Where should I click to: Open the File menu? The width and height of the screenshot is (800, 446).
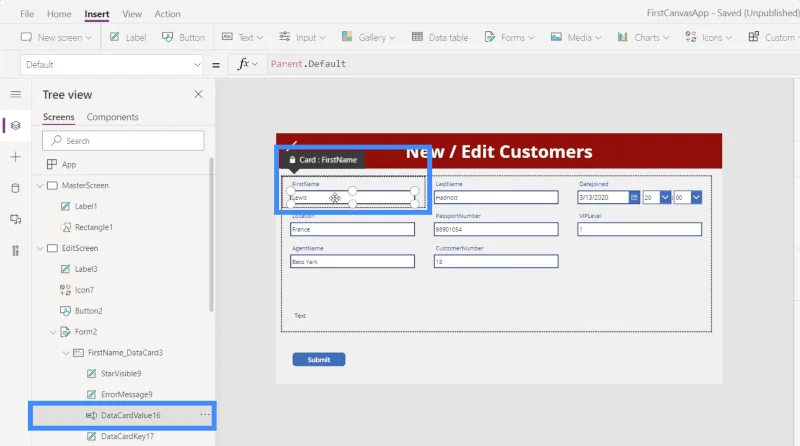(x=27, y=14)
